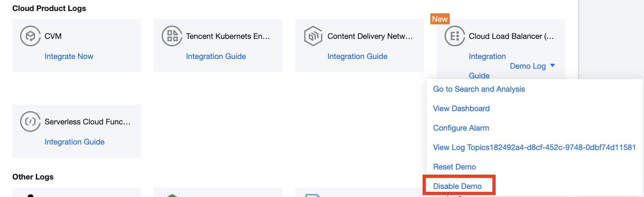644x197 pixels.
Task: Click the Cloud Load Balancer card title
Action: pos(511,36)
